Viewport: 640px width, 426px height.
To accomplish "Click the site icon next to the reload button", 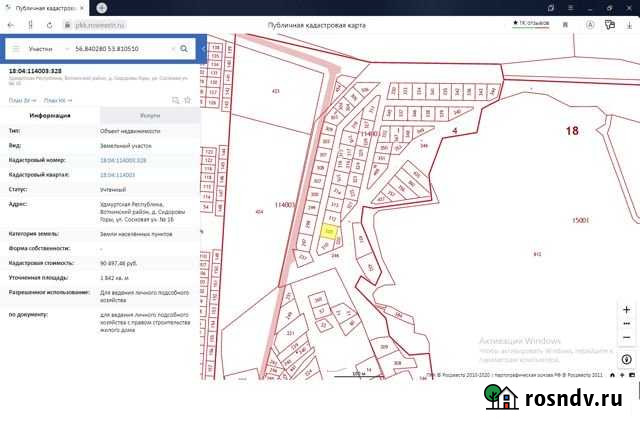I will click(x=30, y=25).
